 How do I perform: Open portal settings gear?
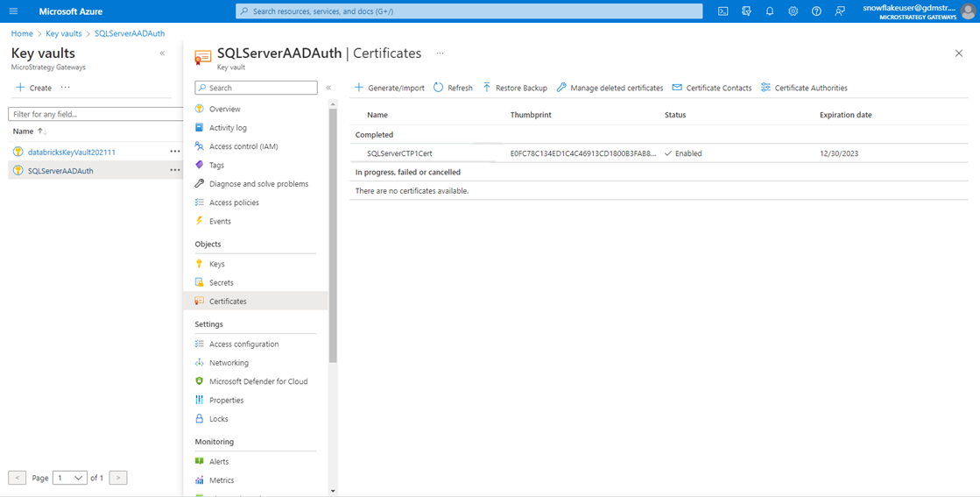tap(793, 11)
